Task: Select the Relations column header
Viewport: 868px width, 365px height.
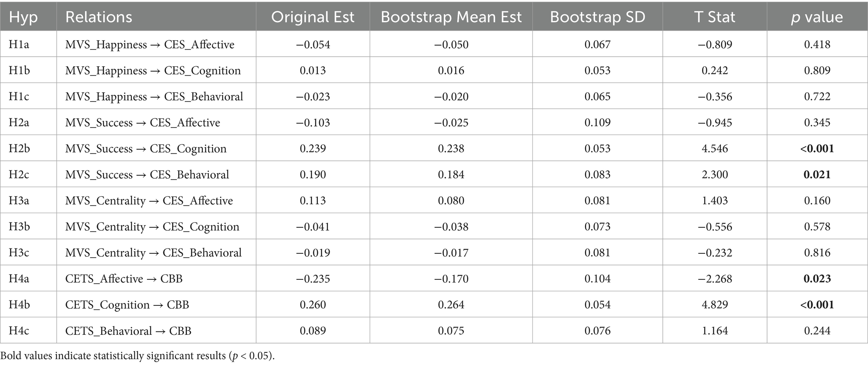Action: coord(99,17)
